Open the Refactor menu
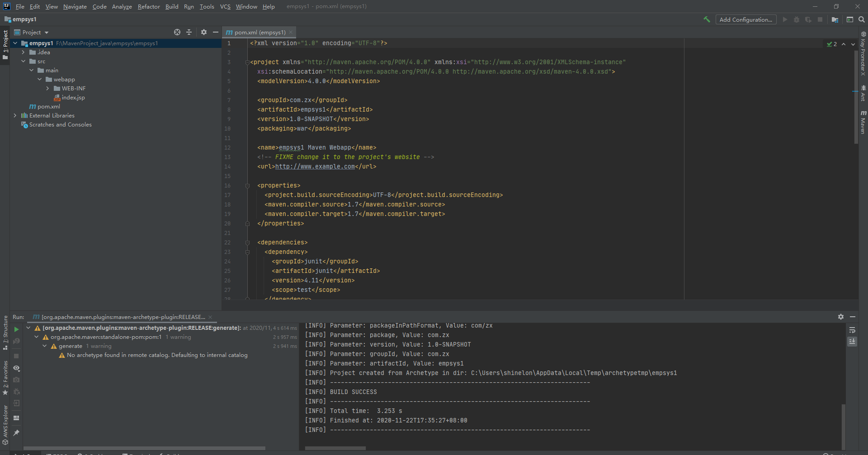 149,6
